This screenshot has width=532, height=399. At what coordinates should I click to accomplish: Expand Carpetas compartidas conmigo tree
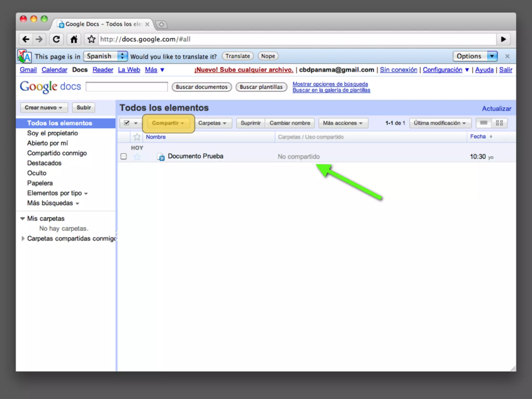(23, 238)
